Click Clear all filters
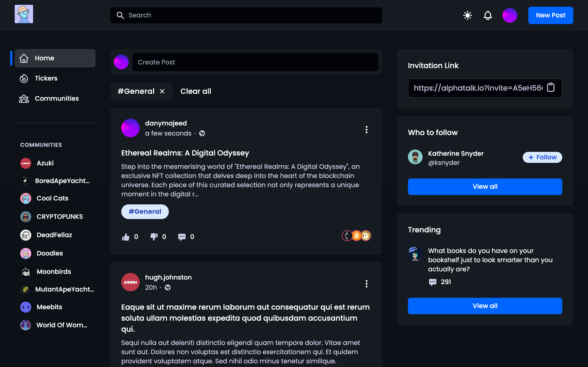 196,91
